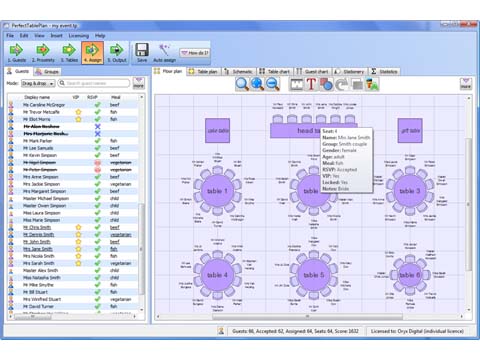This screenshot has width=480, height=360.
Task: Open the File menu
Action: pyautogui.click(x=10, y=35)
